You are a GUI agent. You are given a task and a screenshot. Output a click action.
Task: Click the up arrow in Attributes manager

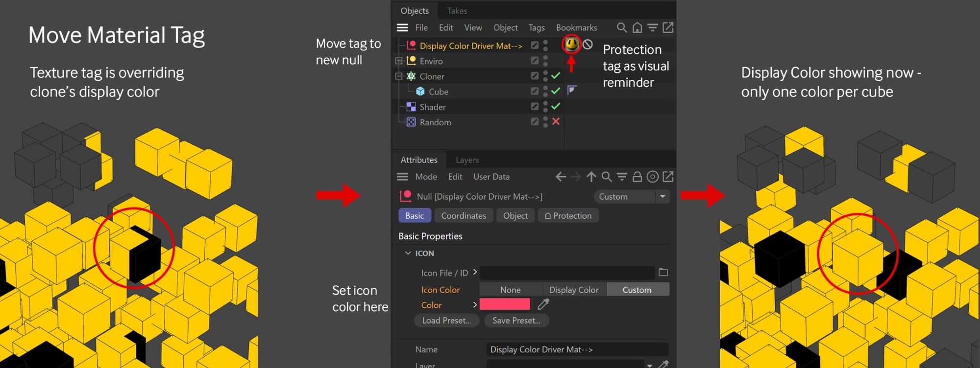coord(591,177)
